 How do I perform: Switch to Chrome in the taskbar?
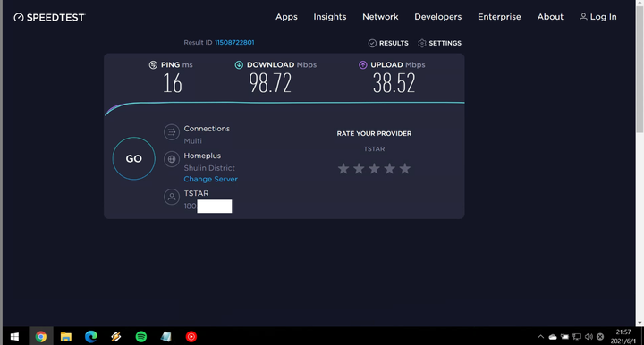pyautogui.click(x=40, y=336)
